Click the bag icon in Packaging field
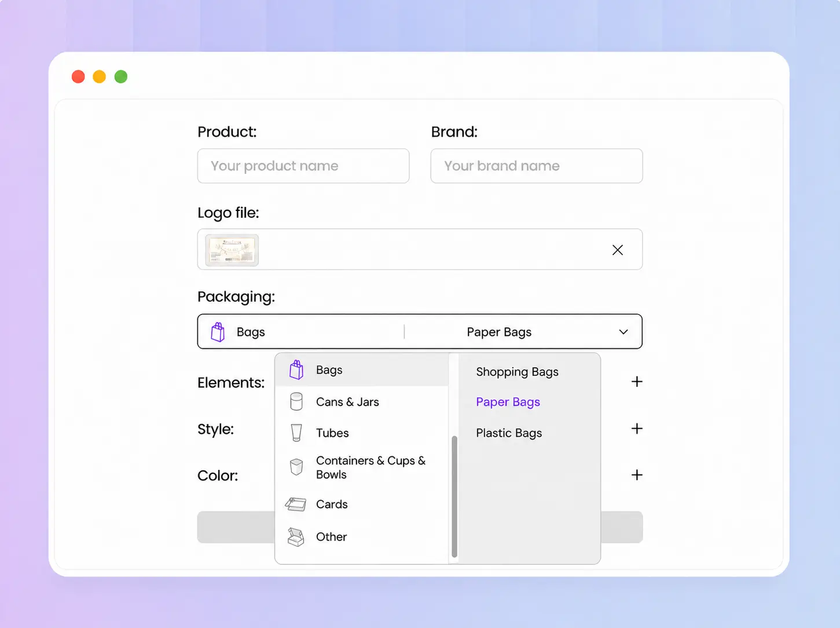This screenshot has width=840, height=628. coord(218,332)
